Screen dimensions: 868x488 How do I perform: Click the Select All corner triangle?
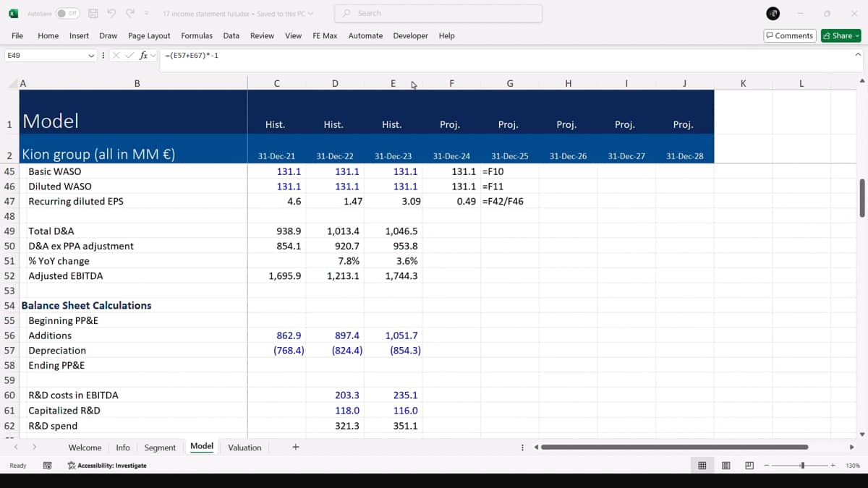[x=12, y=84]
